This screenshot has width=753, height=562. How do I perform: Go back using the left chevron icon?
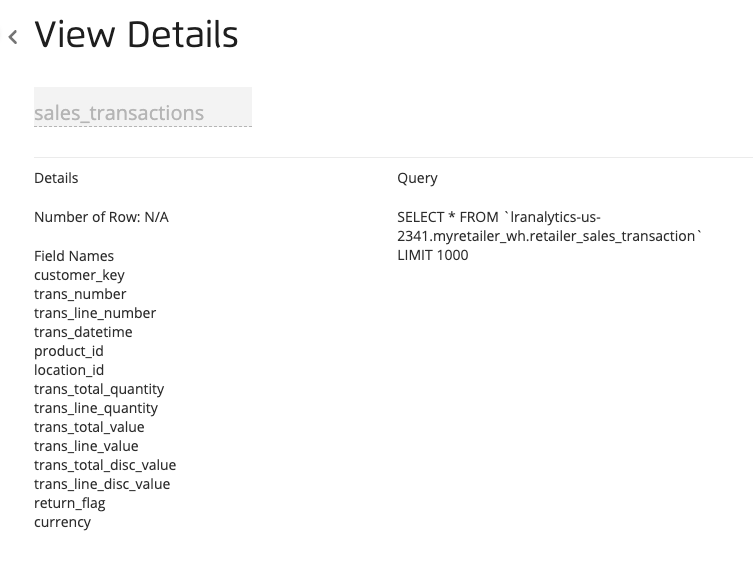click(x=13, y=37)
